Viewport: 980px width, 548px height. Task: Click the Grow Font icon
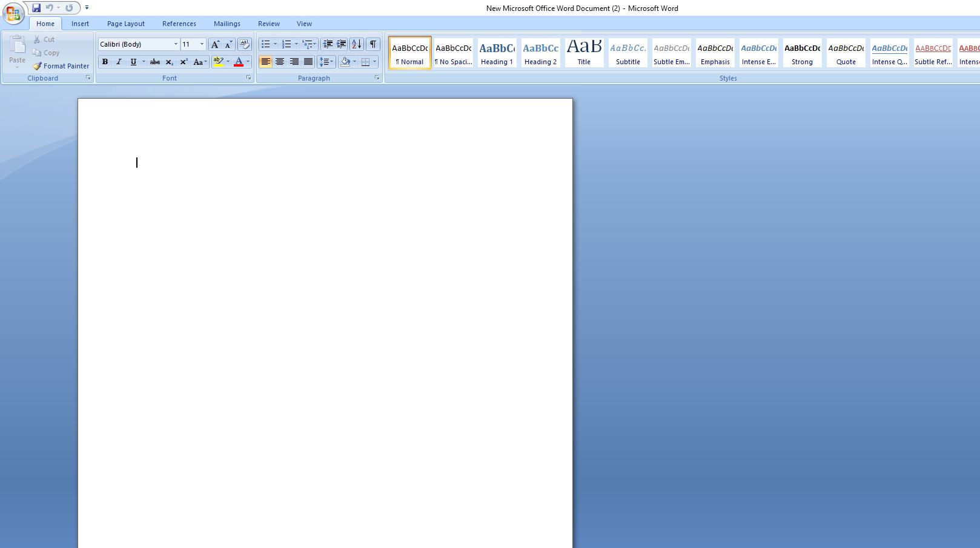pyautogui.click(x=215, y=44)
